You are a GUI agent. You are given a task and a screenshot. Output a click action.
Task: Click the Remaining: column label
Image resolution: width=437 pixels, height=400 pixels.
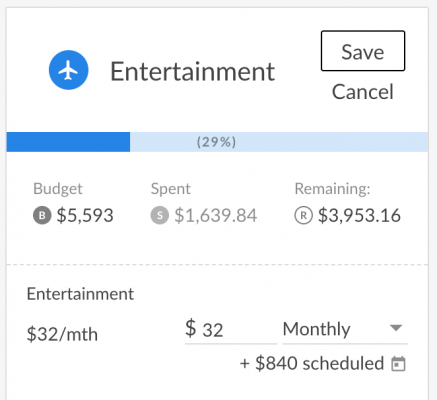pos(332,189)
